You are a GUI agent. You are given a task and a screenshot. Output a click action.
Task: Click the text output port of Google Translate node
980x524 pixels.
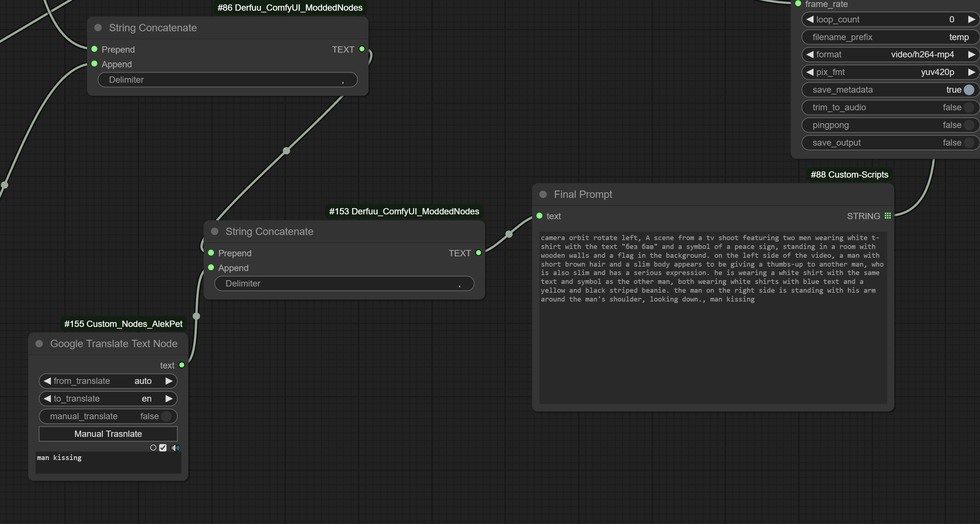tap(182, 365)
